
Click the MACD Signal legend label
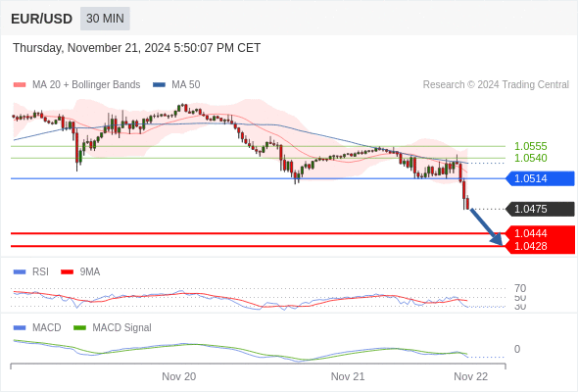[121, 328]
